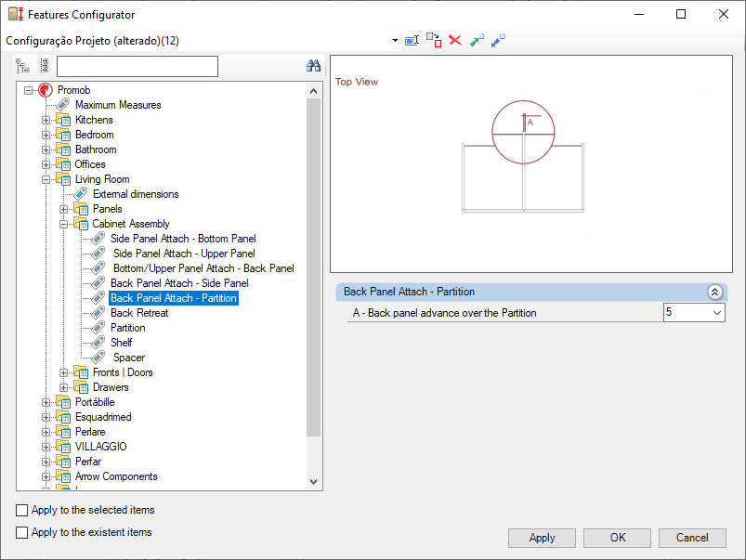
Task: Click the Shelf tag icon
Action: coord(98,342)
